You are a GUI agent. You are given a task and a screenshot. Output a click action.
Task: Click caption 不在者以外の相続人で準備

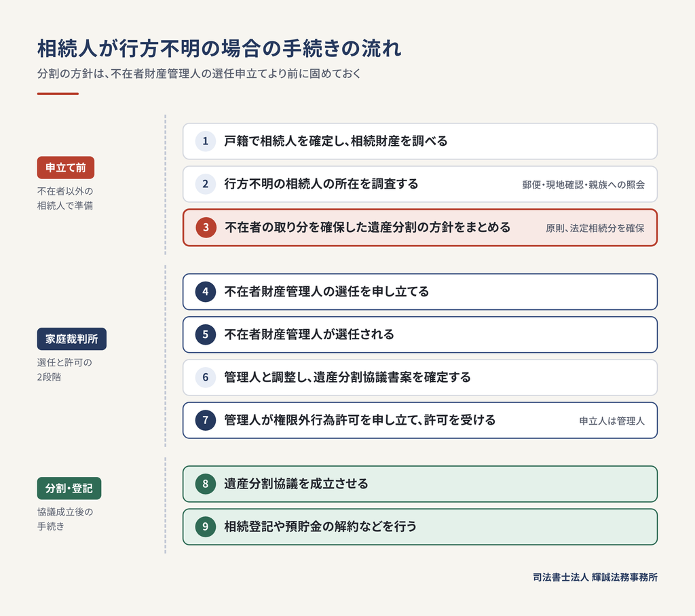[x=65, y=198]
